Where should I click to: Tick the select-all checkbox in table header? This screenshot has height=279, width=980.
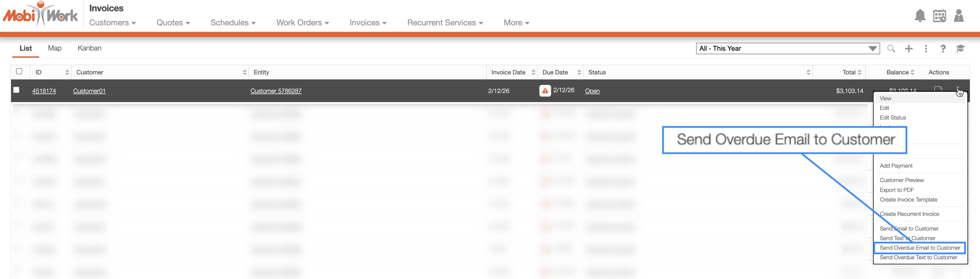point(19,72)
